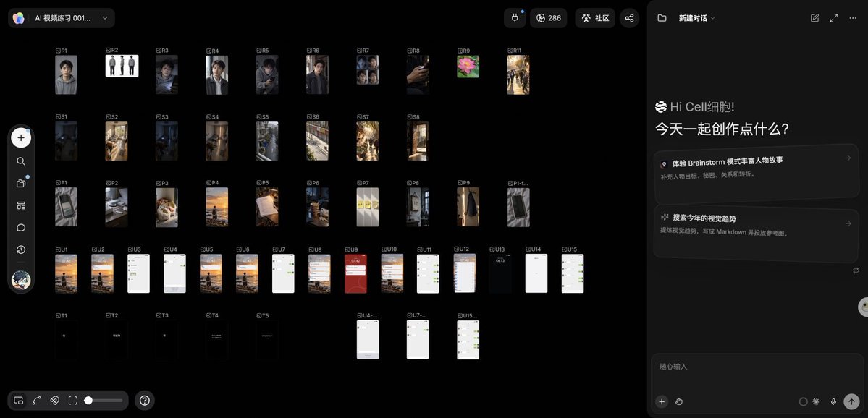The height and width of the screenshot is (418, 868).
Task: Open the assets folder icon in sidebar
Action: [21, 184]
